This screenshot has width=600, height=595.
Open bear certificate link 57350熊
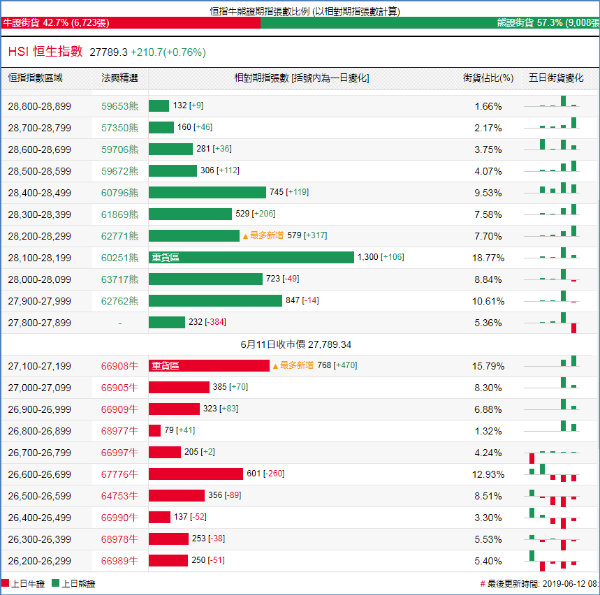tap(119, 127)
